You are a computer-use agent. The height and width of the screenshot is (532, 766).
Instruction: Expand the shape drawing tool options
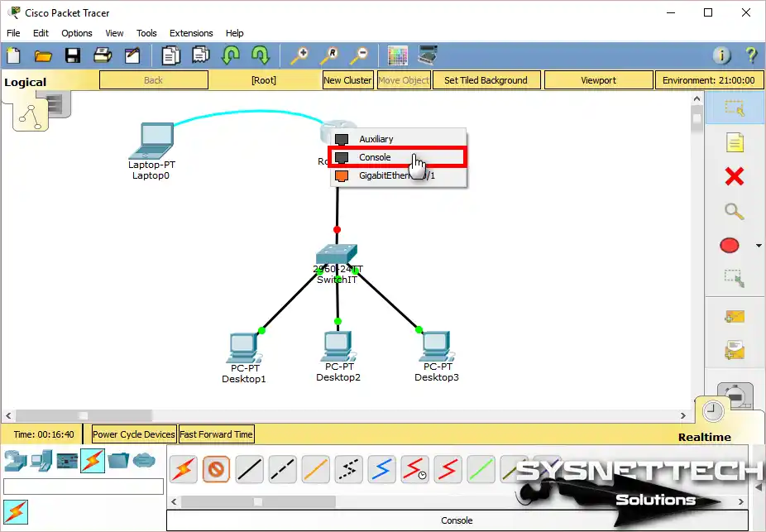pyautogui.click(x=757, y=245)
